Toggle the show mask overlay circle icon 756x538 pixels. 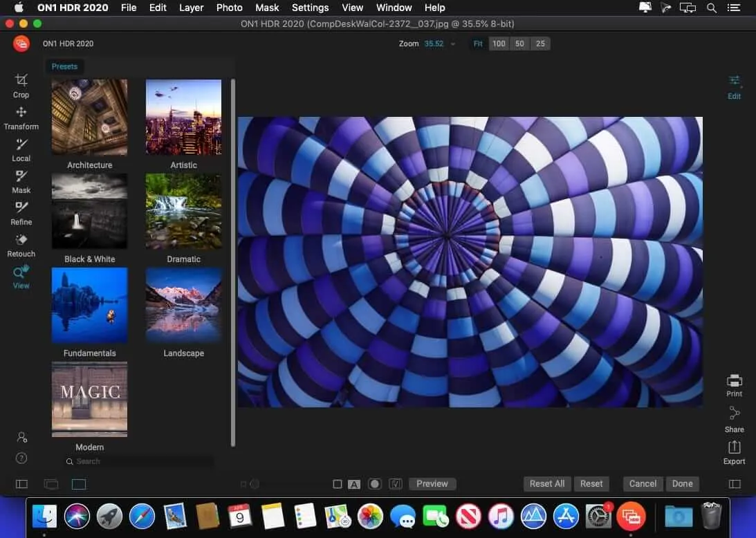[374, 484]
